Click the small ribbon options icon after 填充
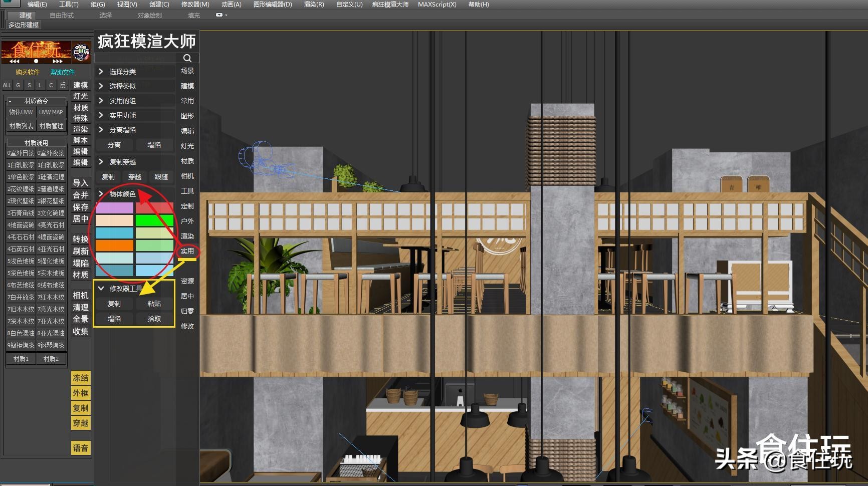Screen dimensions: 868x486 [x=220, y=15]
